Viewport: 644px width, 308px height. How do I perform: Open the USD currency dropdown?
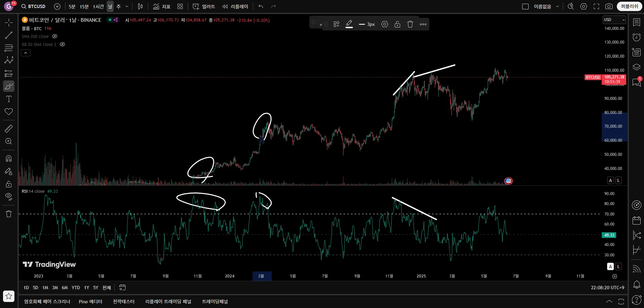(x=614, y=20)
